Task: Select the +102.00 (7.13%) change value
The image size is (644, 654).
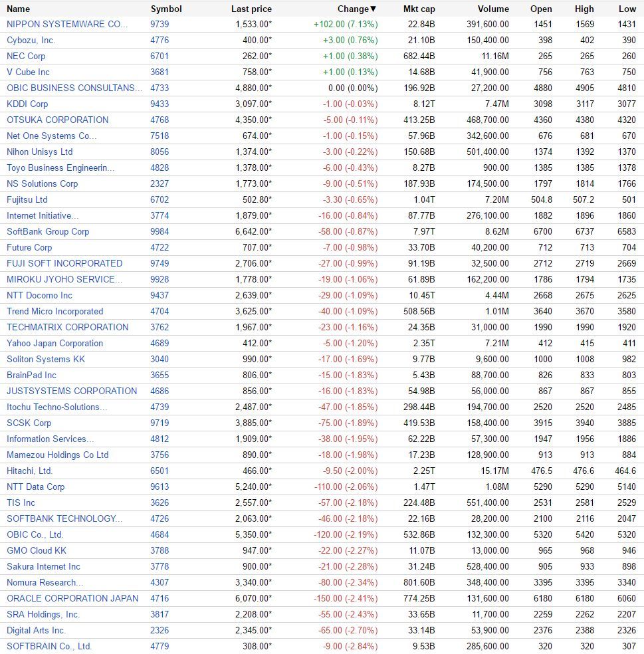Action: click(346, 24)
